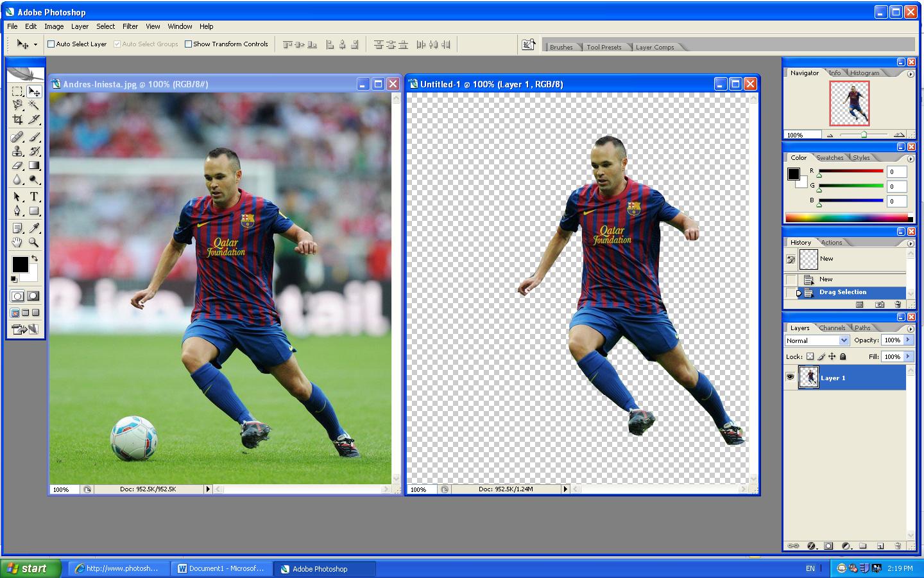The height and width of the screenshot is (578, 924).
Task: Open the Tool Preset picker arrow
Action: tap(35, 44)
